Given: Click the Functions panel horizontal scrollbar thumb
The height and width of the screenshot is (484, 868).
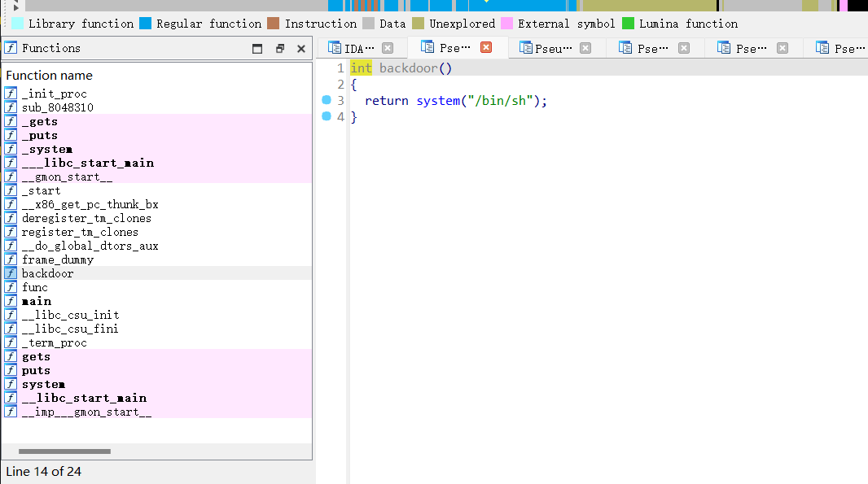Looking at the screenshot, I should click(65, 451).
